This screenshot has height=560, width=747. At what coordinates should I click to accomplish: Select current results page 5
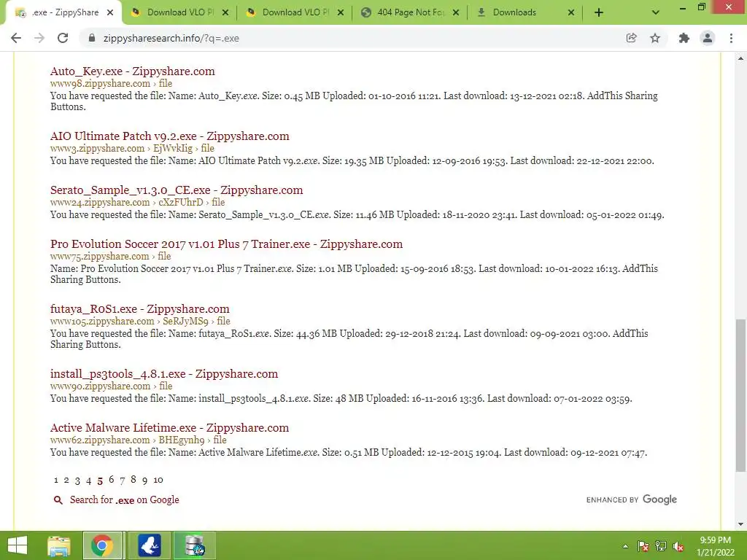point(100,481)
